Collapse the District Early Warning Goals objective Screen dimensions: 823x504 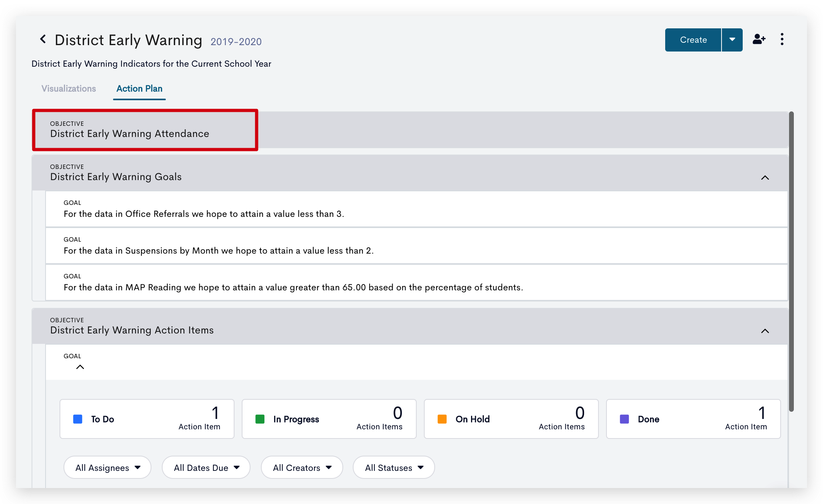(765, 177)
